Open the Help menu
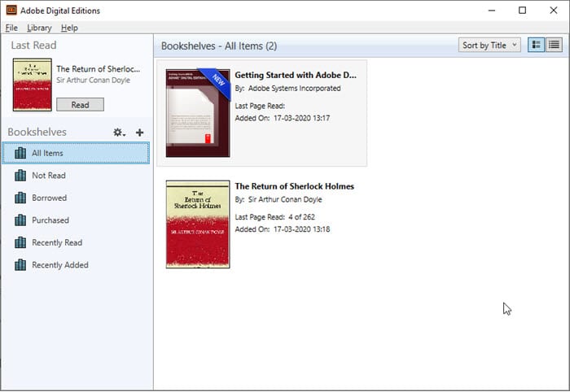The height and width of the screenshot is (392, 570). 69,28
